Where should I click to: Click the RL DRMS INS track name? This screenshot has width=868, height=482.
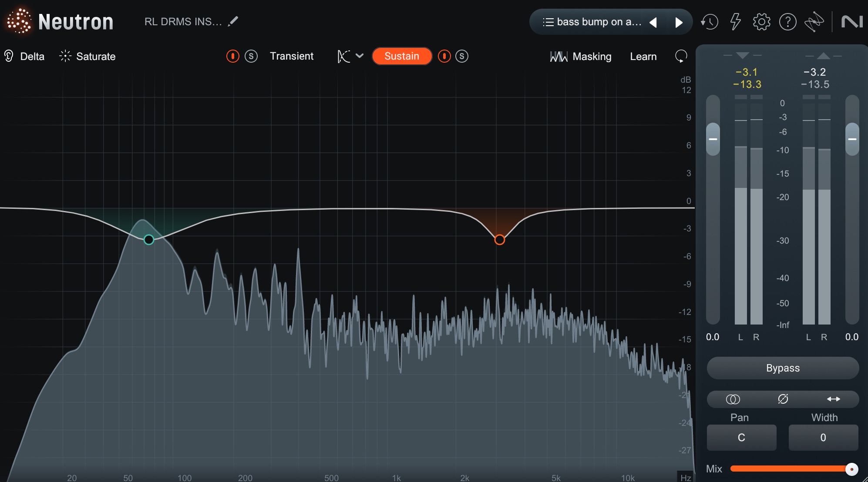coord(183,22)
